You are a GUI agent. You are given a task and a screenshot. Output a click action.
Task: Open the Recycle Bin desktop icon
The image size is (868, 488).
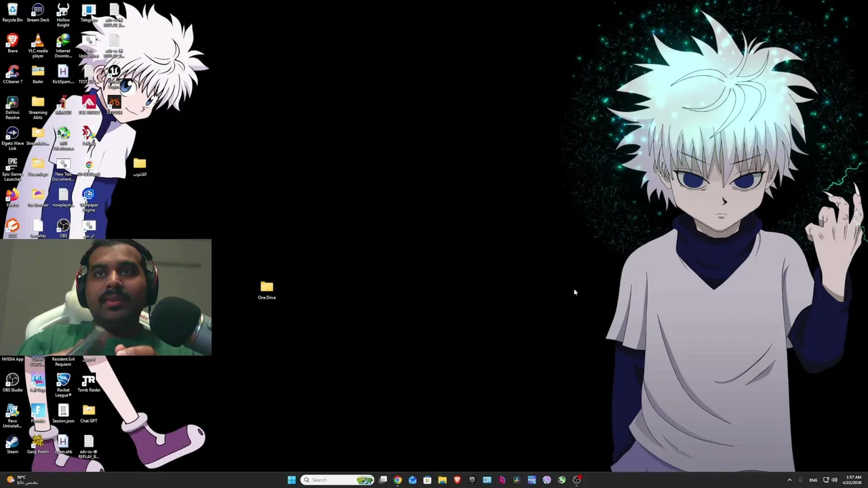[x=12, y=13]
